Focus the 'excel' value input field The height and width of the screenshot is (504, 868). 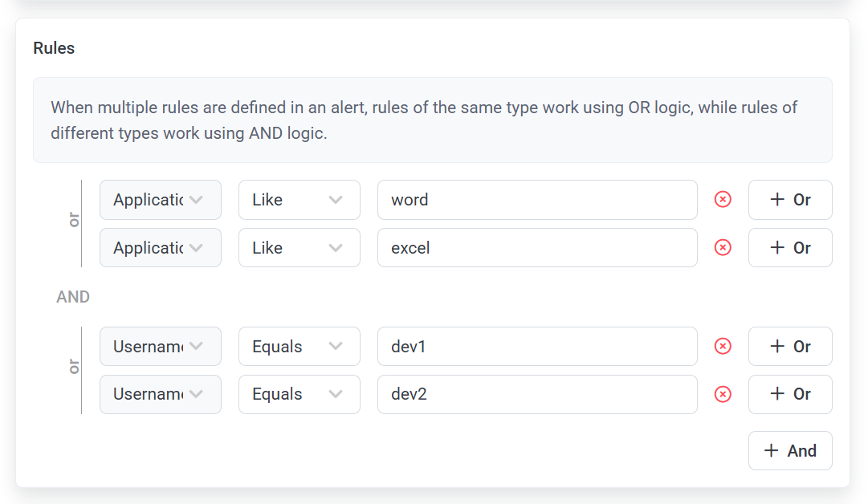[x=536, y=248]
